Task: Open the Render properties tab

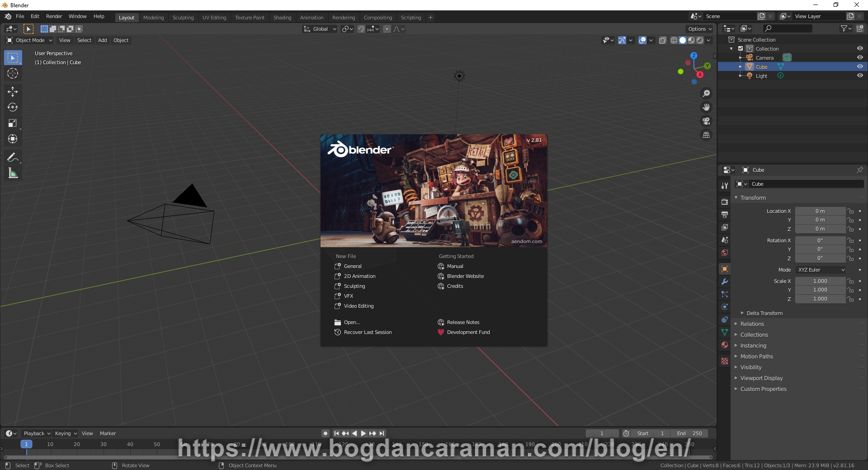Action: (725, 202)
